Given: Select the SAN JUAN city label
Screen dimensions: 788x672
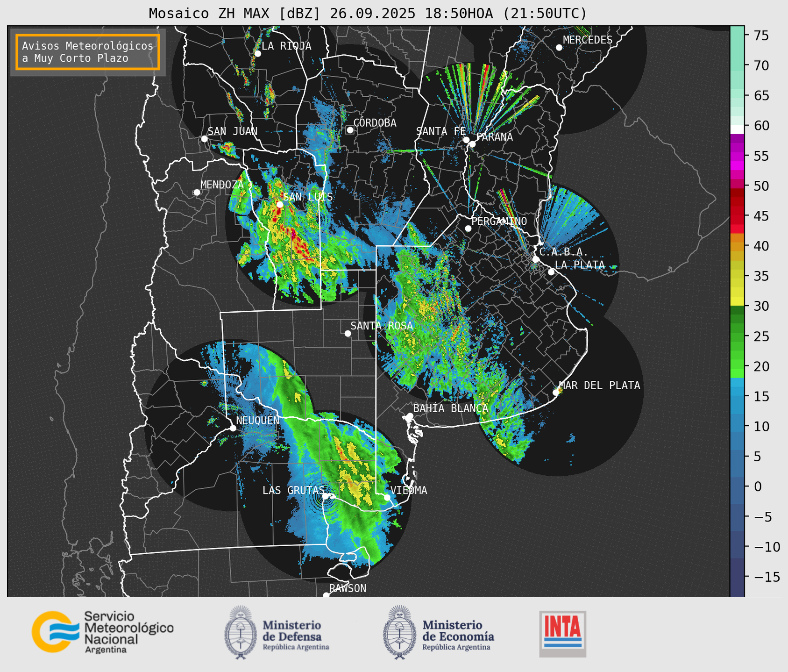Looking at the screenshot, I should pos(232,131).
